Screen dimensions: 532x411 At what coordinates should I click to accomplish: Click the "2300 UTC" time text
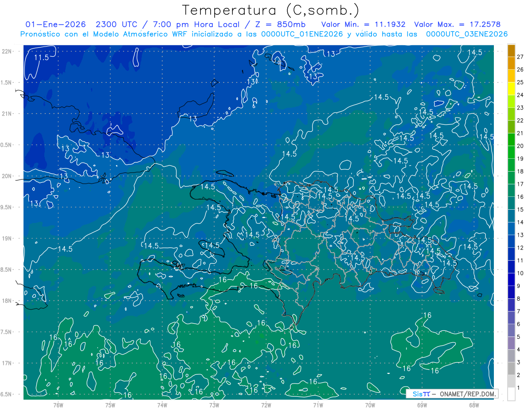117,24
